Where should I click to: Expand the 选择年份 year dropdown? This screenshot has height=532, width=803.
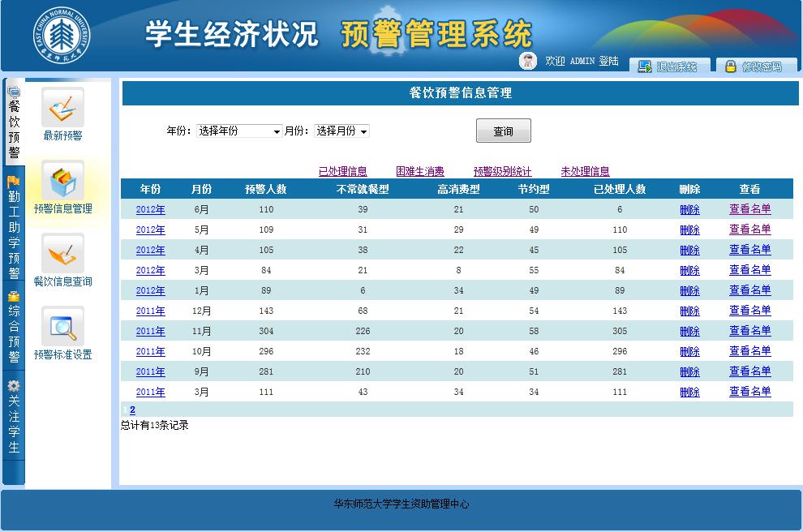pos(239,131)
